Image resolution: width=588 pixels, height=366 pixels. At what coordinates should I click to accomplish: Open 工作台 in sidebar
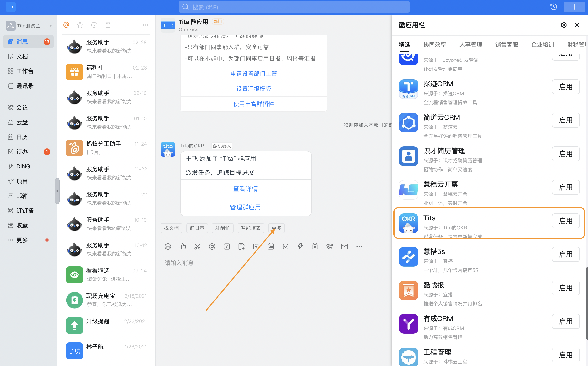[x=28, y=71]
